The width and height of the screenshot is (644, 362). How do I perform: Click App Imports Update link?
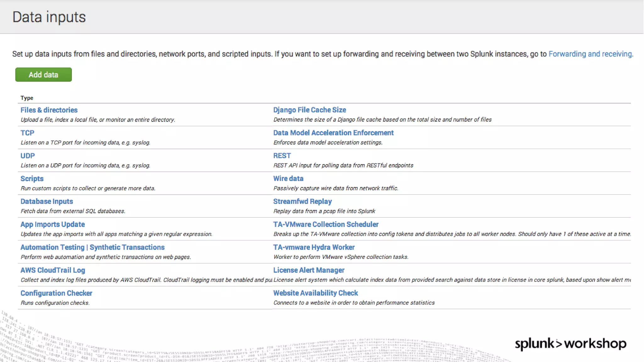[53, 224]
